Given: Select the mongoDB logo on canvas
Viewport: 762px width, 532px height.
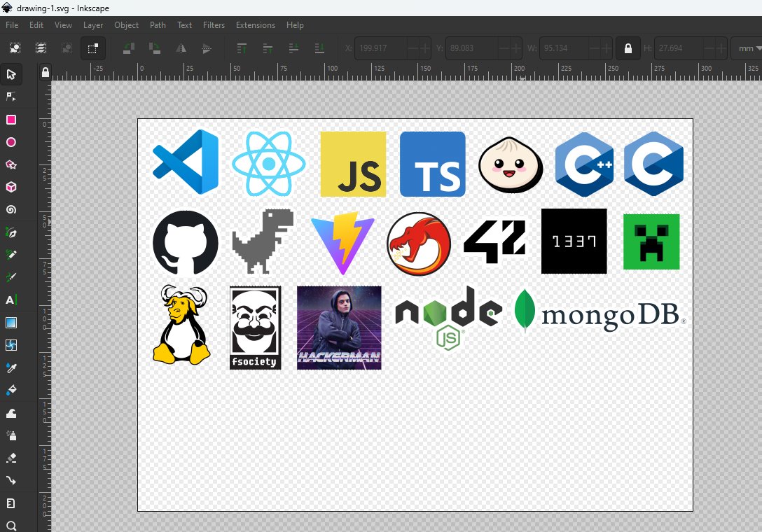Looking at the screenshot, I should (x=601, y=313).
